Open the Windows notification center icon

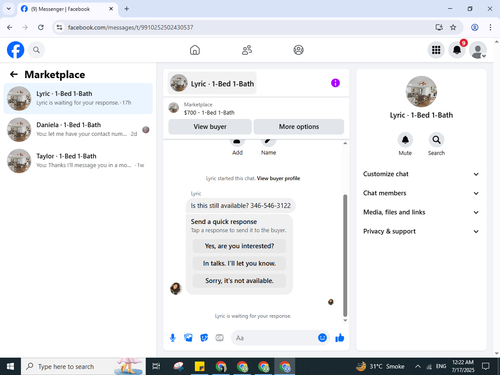pos(486,366)
